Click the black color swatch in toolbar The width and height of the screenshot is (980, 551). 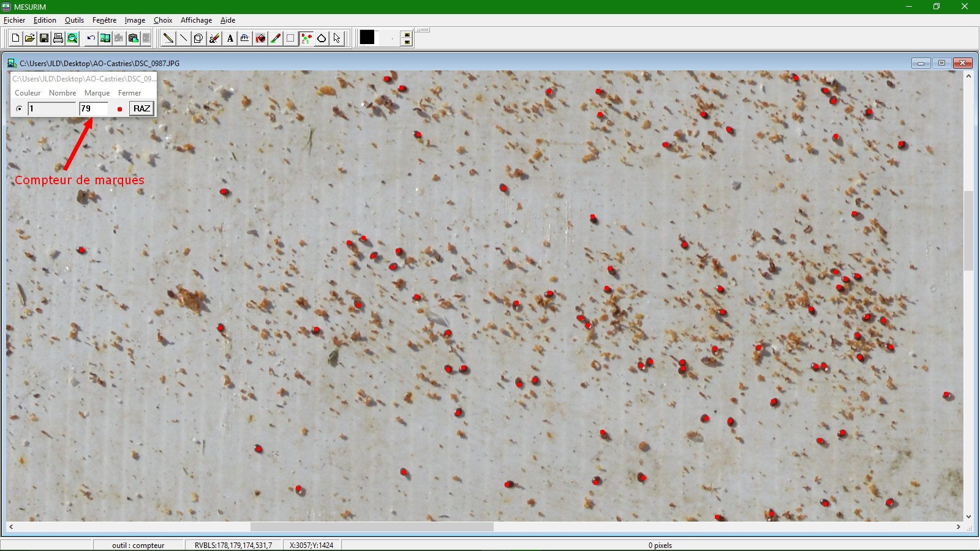click(x=367, y=38)
